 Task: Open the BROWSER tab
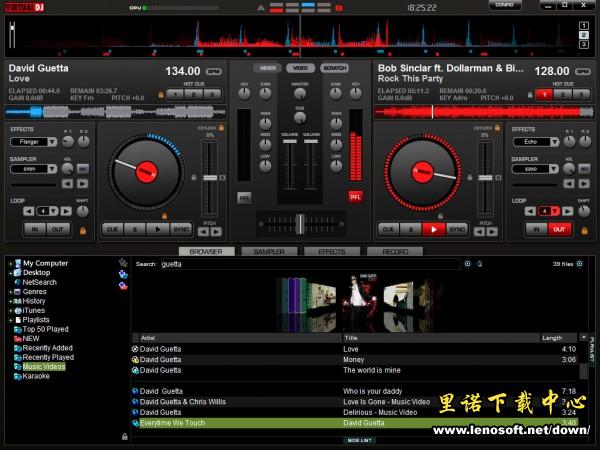point(206,252)
